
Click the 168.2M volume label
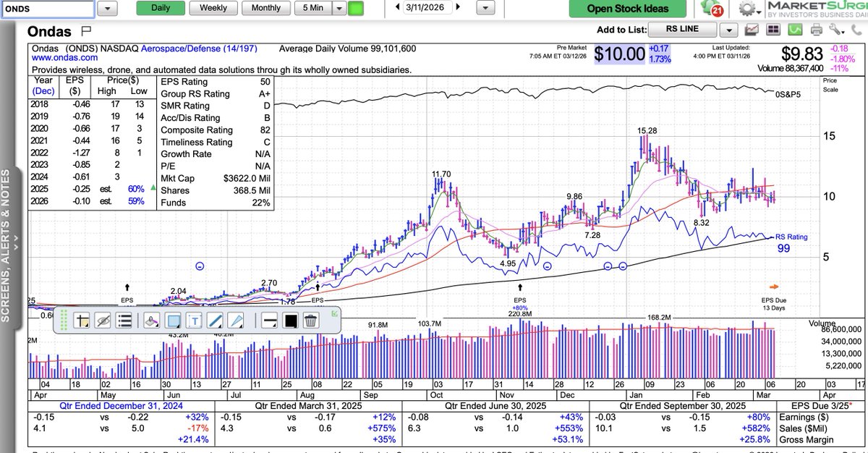click(660, 317)
